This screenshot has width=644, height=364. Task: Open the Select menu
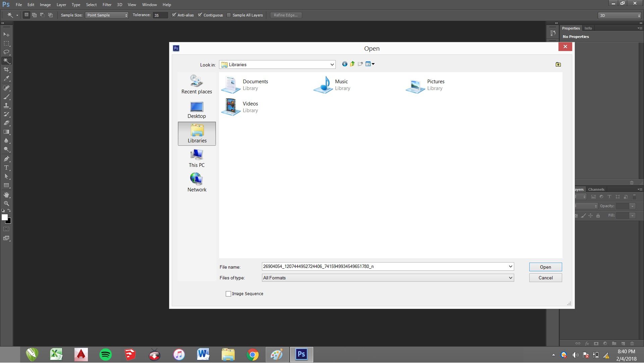(x=91, y=4)
